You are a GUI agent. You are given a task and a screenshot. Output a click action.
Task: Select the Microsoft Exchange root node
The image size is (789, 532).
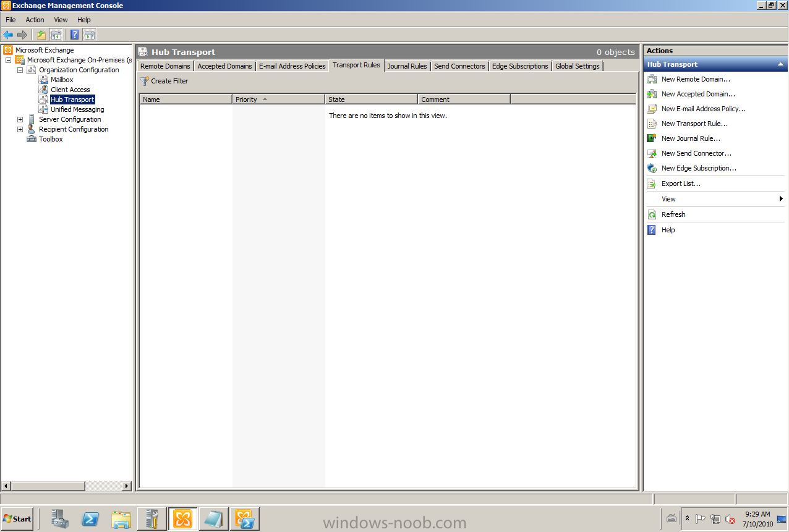click(x=45, y=50)
